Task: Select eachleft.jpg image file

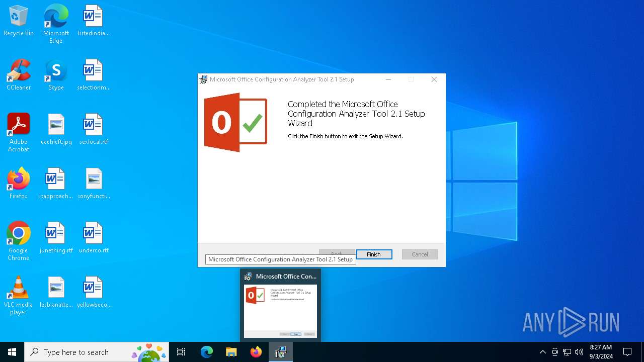Action: coord(56,130)
